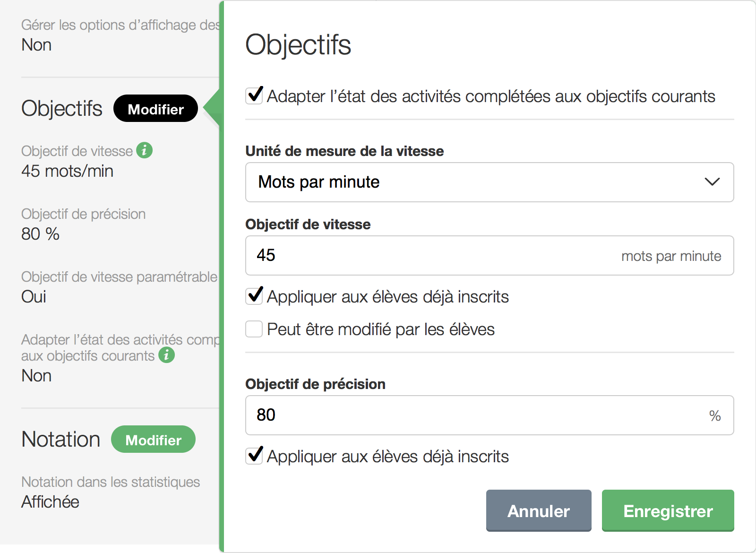Enable Peut être modifié par les élèves

coord(254,329)
